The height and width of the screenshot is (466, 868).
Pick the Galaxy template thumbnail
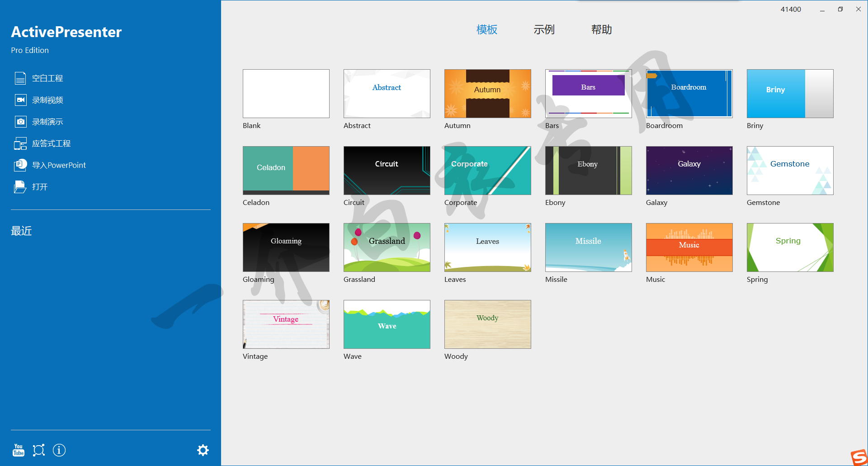coord(689,171)
